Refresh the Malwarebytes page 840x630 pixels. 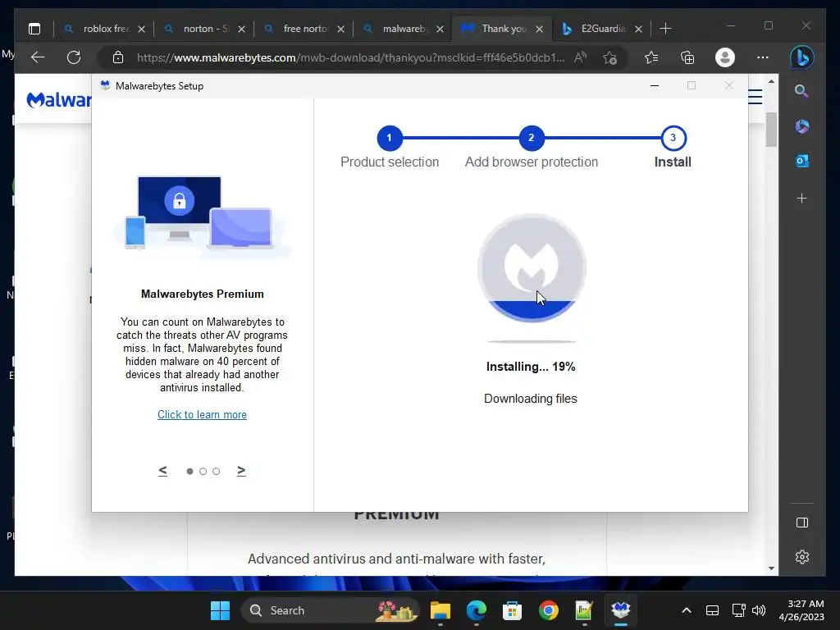click(x=74, y=57)
